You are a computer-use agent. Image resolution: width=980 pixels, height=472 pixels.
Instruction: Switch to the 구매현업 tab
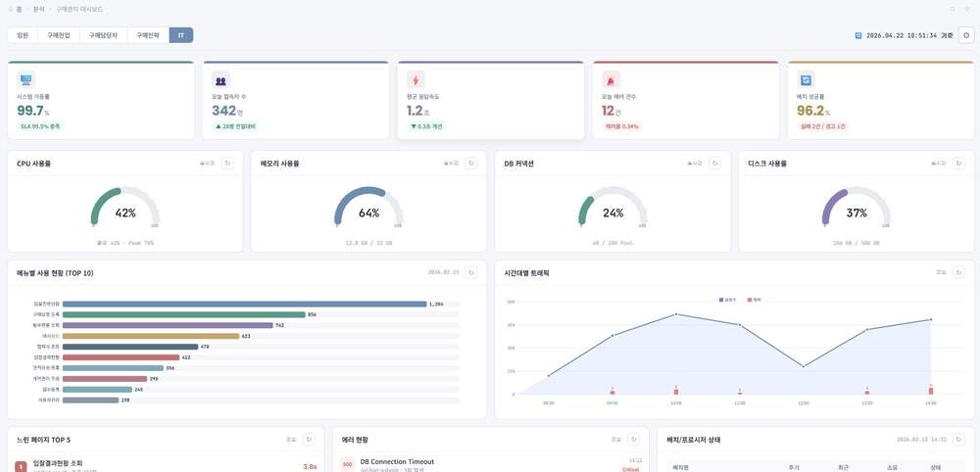[x=59, y=35]
